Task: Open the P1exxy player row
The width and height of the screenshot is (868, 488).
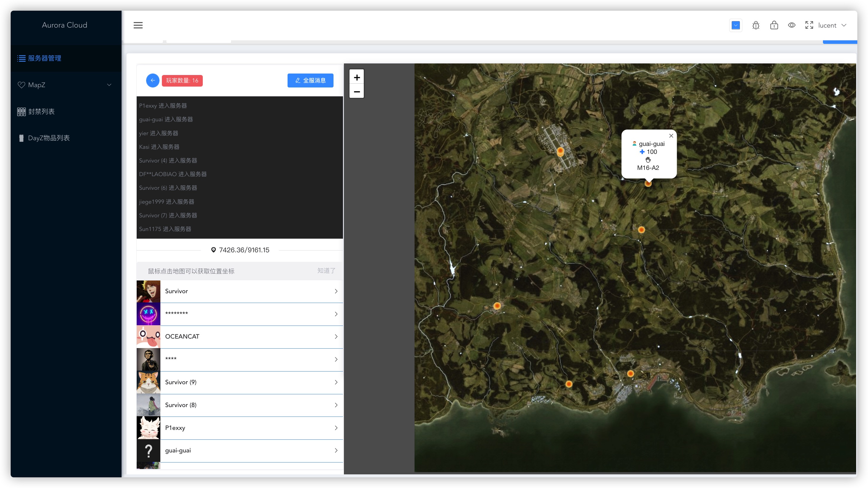Action: click(240, 428)
